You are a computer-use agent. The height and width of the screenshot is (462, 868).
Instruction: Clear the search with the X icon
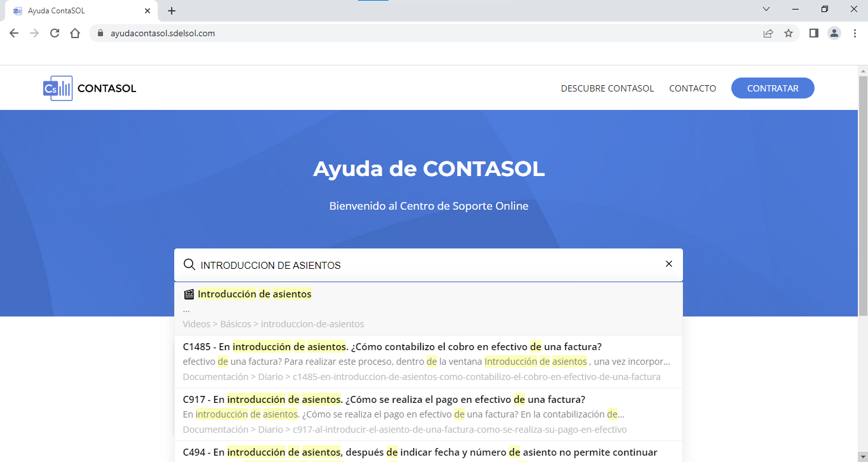pyautogui.click(x=668, y=264)
